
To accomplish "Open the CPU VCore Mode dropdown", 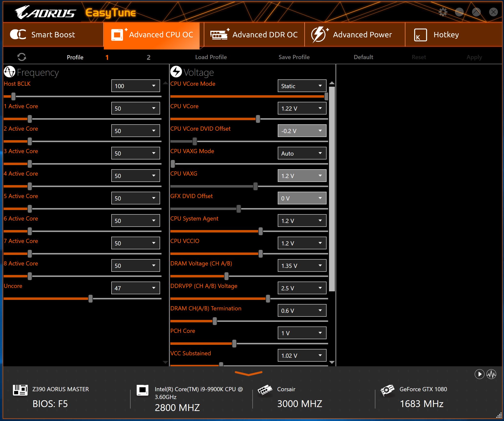I will [x=302, y=86].
